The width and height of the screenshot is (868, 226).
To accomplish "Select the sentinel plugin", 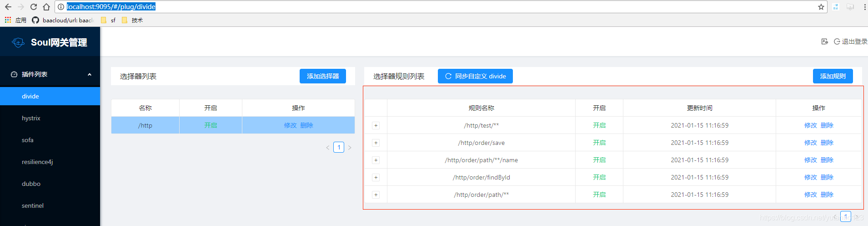I will click(x=50, y=205).
